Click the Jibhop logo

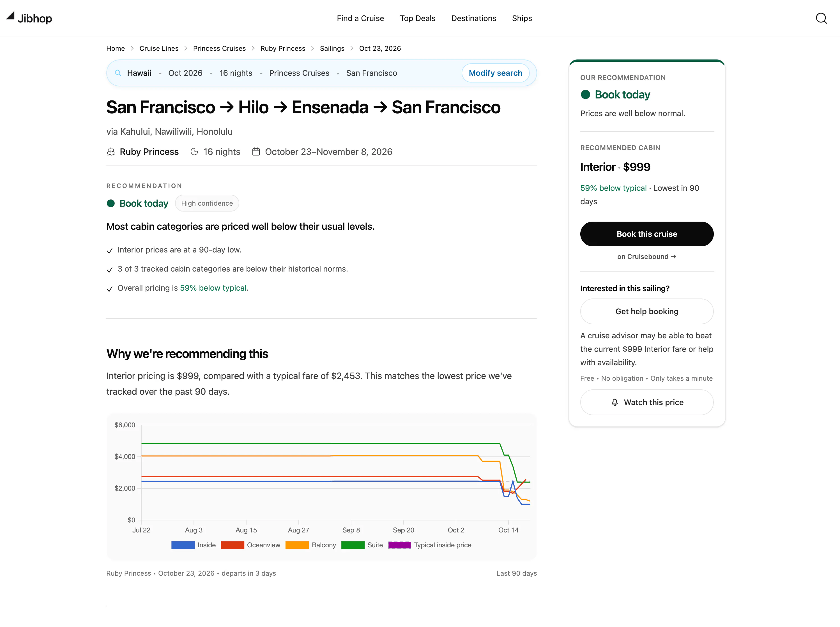point(29,18)
